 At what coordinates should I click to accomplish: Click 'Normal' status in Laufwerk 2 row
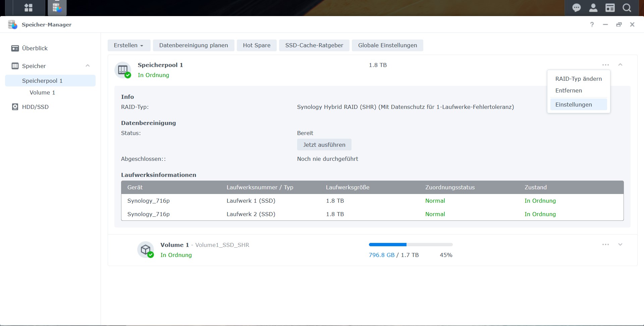tap(435, 214)
